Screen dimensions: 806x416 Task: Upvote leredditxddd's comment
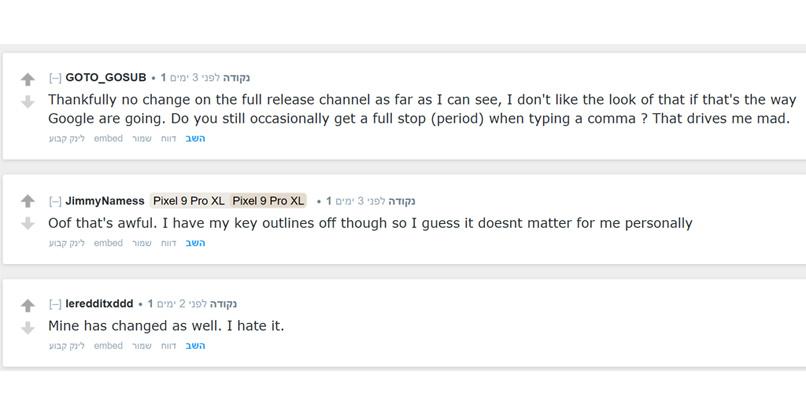pos(28,305)
